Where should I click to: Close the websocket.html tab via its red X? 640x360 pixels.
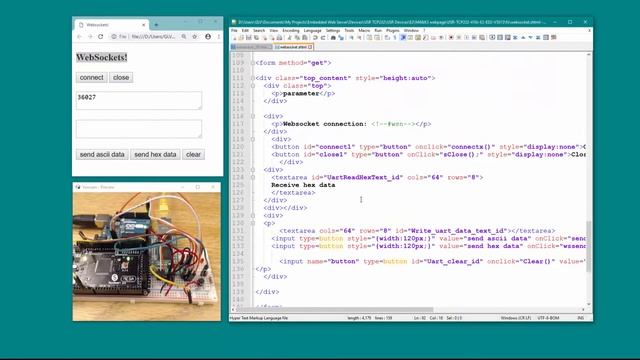point(310,47)
